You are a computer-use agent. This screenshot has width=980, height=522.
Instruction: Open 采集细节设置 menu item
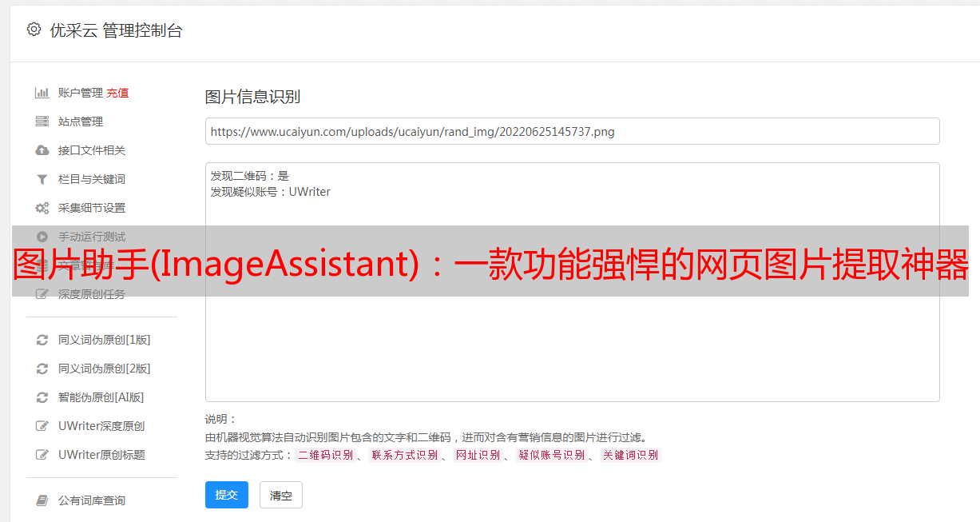(x=92, y=208)
